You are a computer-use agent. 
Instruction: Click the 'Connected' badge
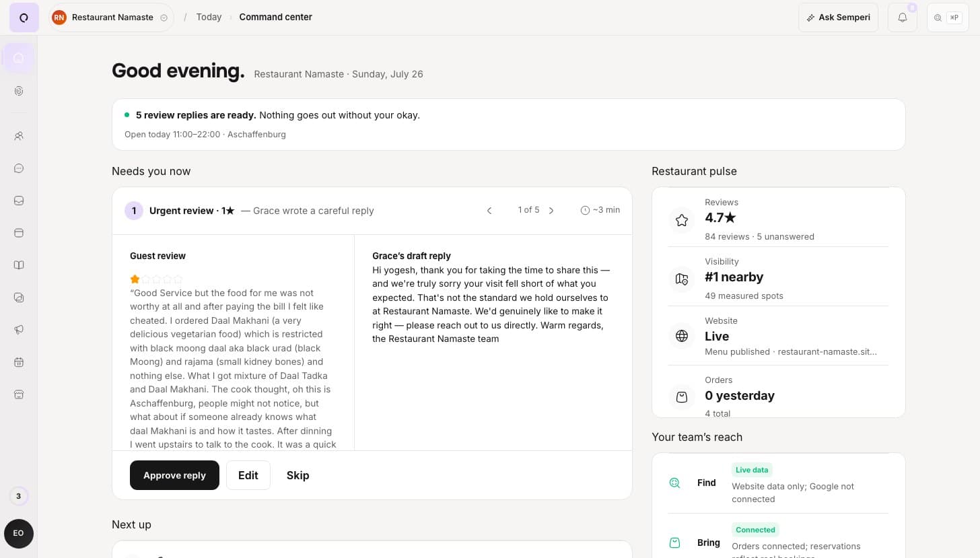pos(755,530)
